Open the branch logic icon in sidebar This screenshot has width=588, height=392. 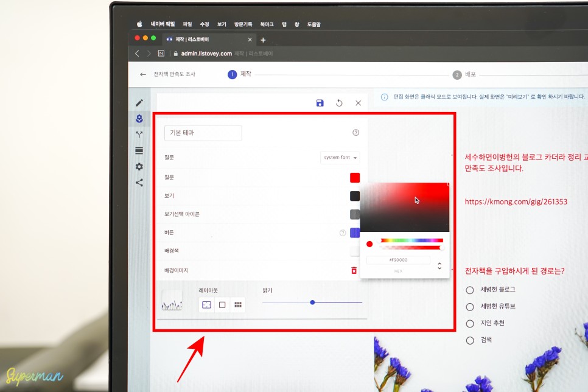point(139,135)
